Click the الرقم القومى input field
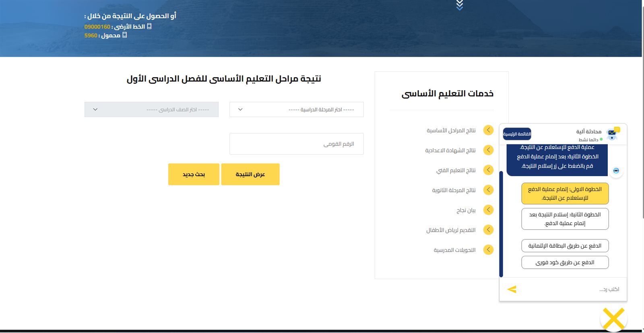The height and width of the screenshot is (333, 644). coord(296,144)
